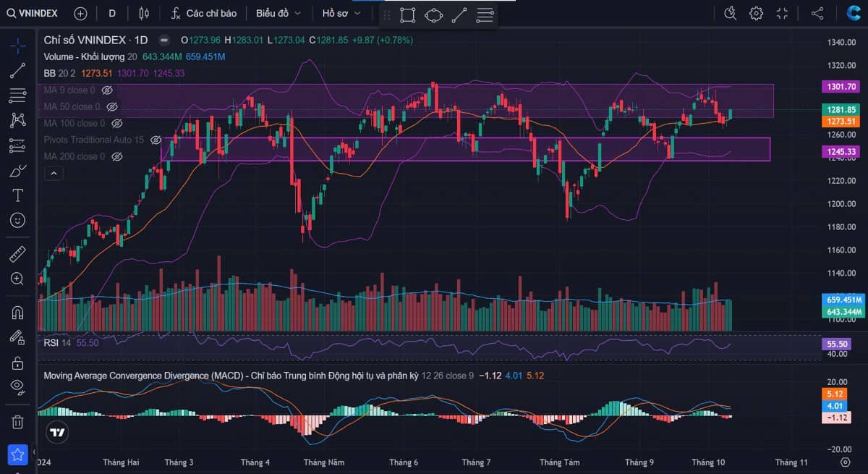This screenshot has width=868, height=474.
Task: Open the Các chỉ báo indicators menu
Action: (203, 13)
